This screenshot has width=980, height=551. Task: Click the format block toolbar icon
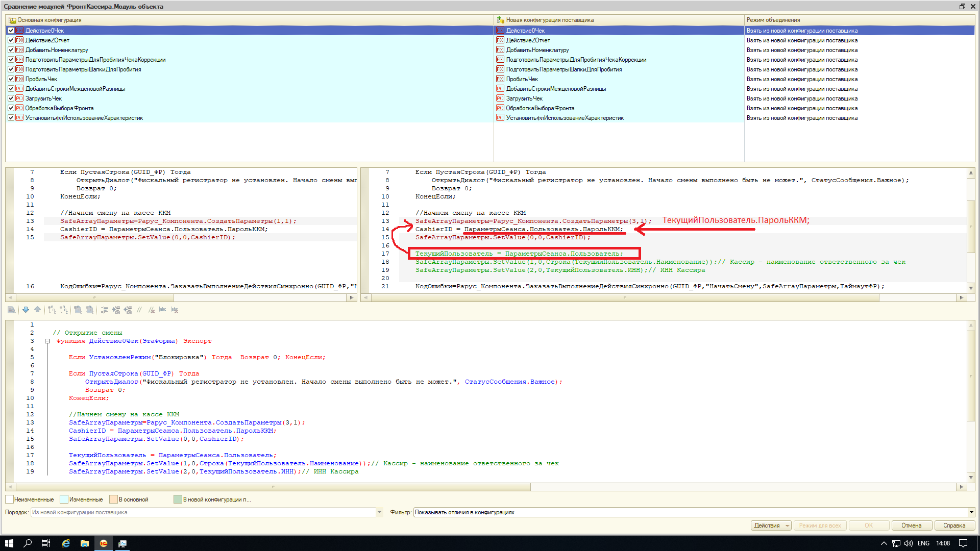click(104, 310)
